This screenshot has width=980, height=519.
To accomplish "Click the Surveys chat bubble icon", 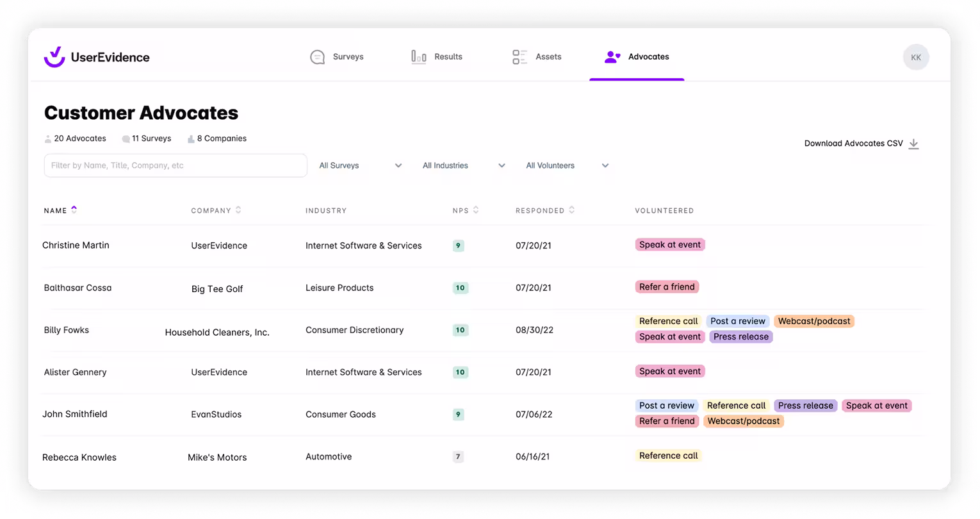I will point(317,57).
